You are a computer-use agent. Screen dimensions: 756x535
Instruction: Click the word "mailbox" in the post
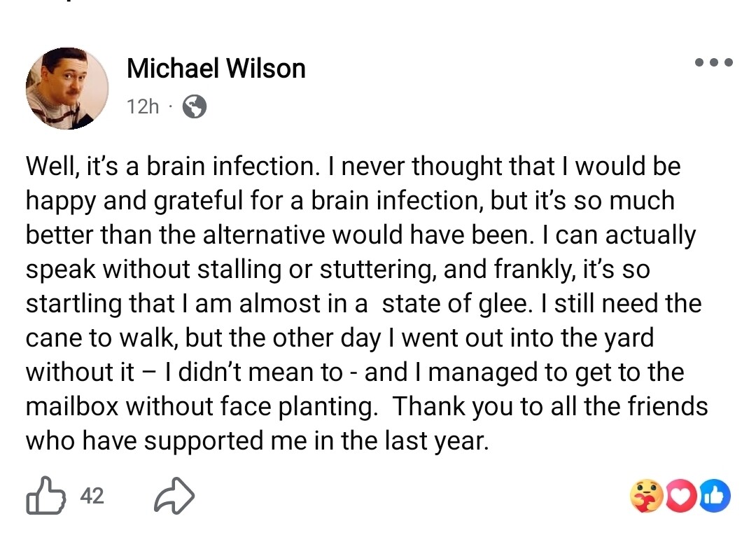point(72,407)
